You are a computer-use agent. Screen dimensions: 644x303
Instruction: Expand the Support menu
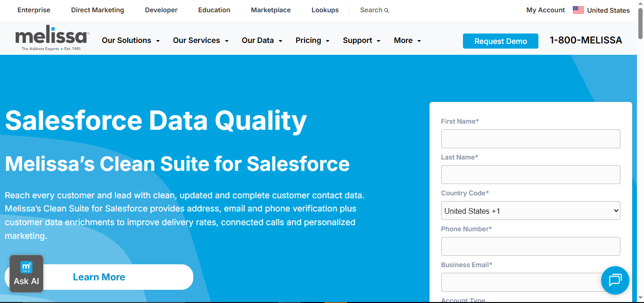[x=361, y=41]
